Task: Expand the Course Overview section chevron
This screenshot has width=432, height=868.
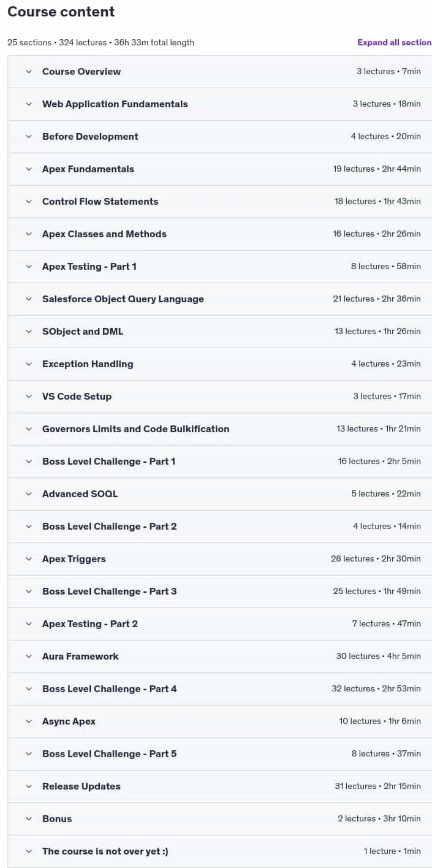Action: pyautogui.click(x=29, y=72)
